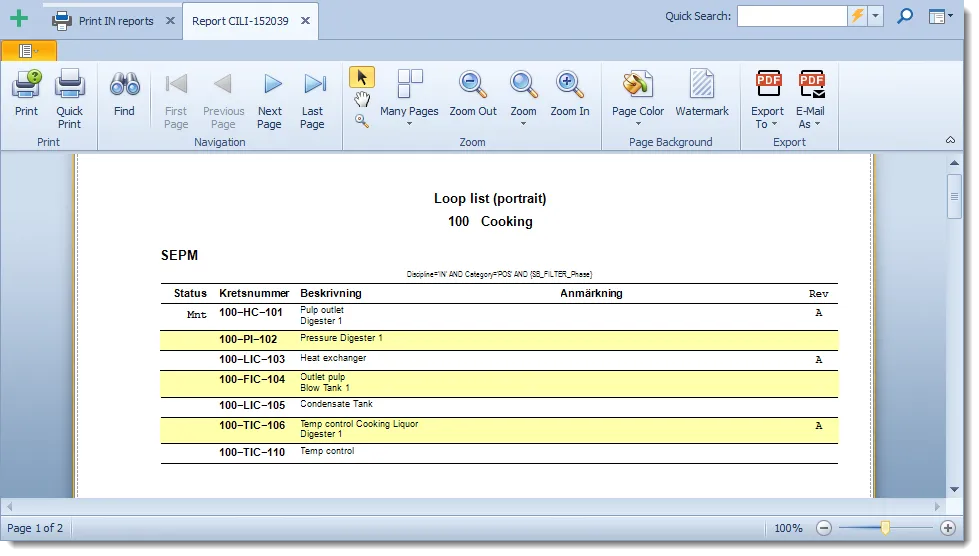Open the Page Color picker
This screenshot has width=979, height=556.
tap(637, 98)
